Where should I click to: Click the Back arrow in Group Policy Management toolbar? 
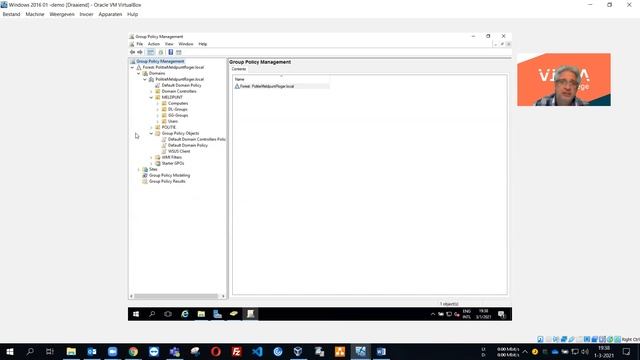(132, 52)
